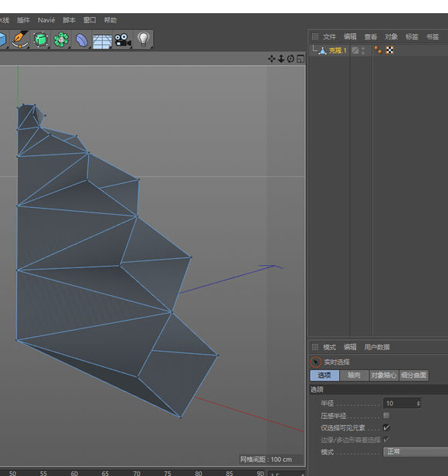The height and width of the screenshot is (476, 448).
Task: Click frame 80 on the timeline ruler
Action: point(199,473)
